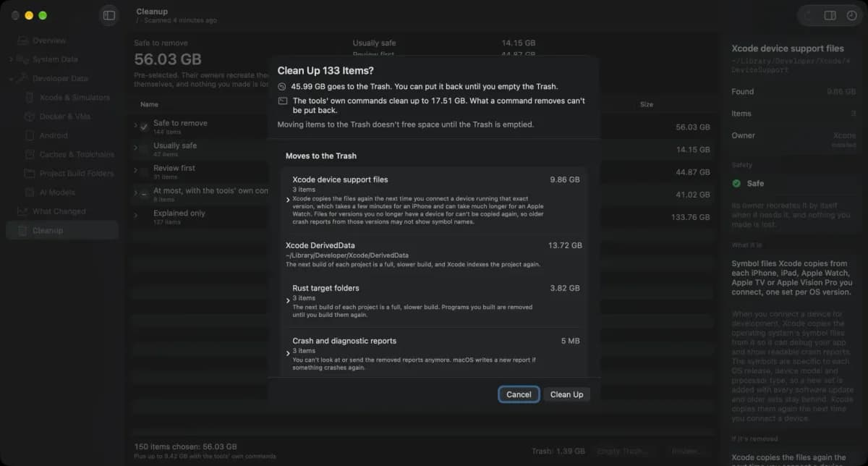868x466 pixels.
Task: Toggle the mixed-state 'At most' row checkbox
Action: pos(144,194)
